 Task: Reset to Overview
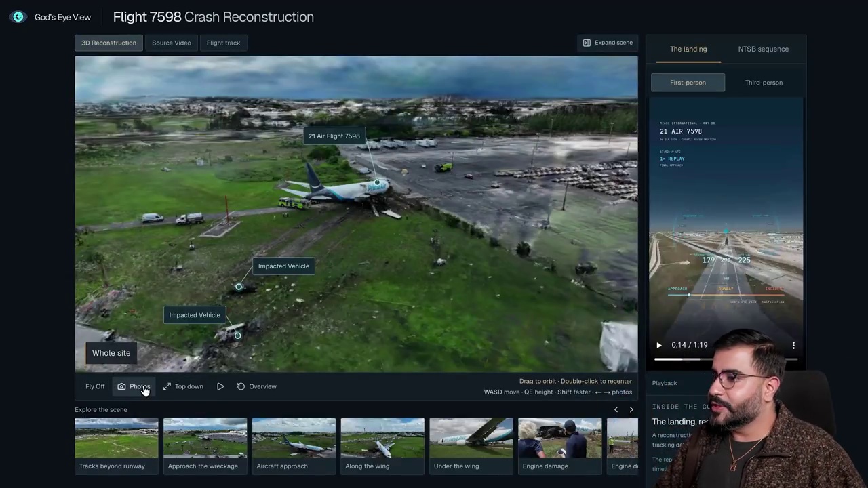[256, 386]
